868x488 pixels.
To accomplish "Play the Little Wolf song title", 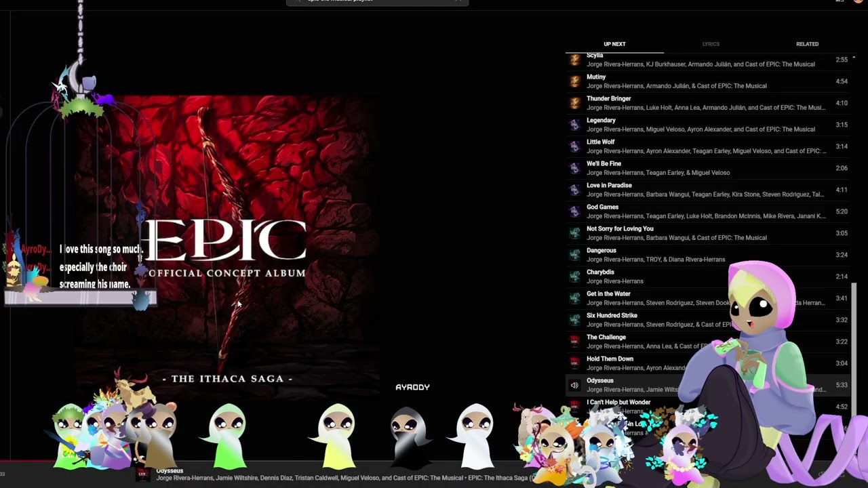I will coord(600,142).
